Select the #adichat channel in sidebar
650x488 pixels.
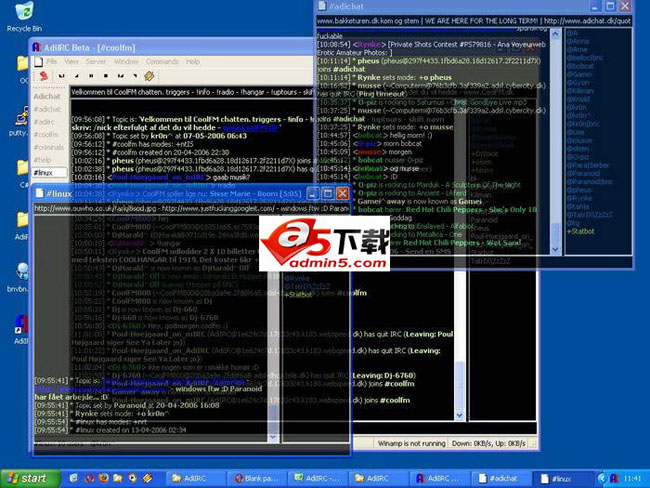click(x=47, y=109)
